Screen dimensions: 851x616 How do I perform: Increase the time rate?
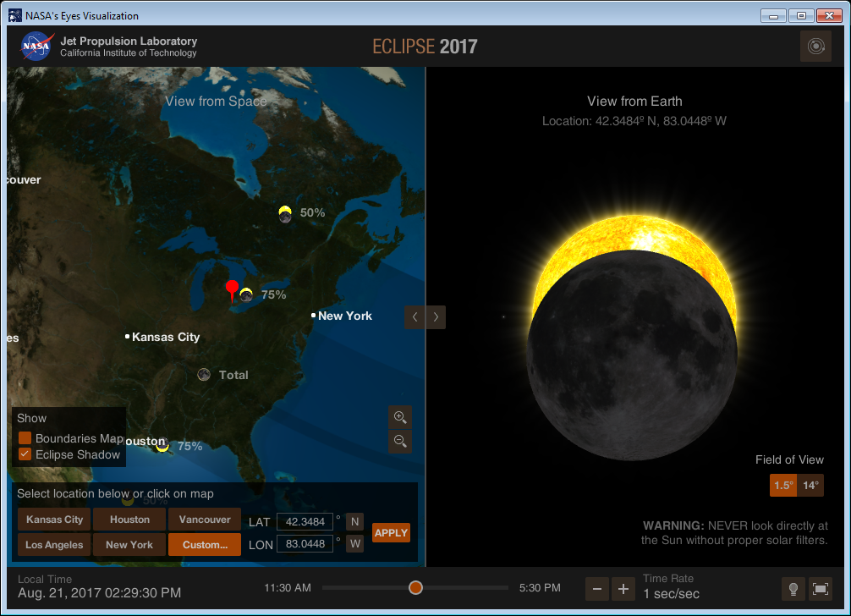[x=623, y=589]
